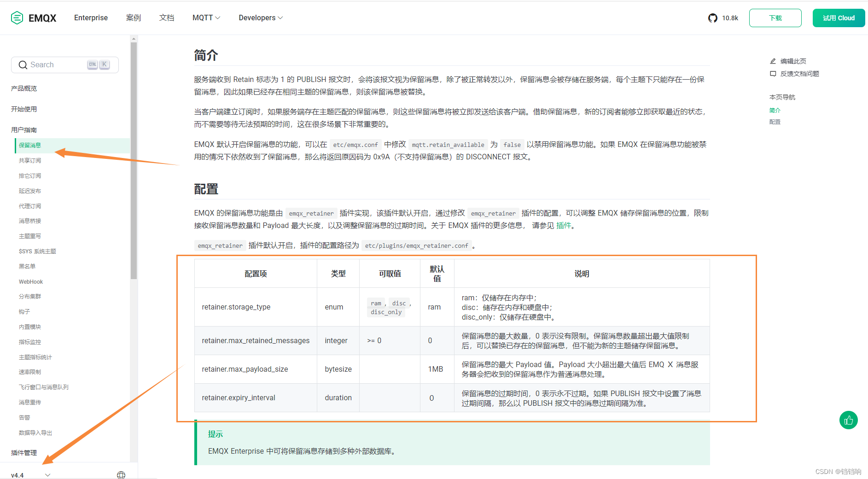This screenshot has width=868, height=479.
Task: Click the feedback document issue icon
Action: tap(773, 74)
